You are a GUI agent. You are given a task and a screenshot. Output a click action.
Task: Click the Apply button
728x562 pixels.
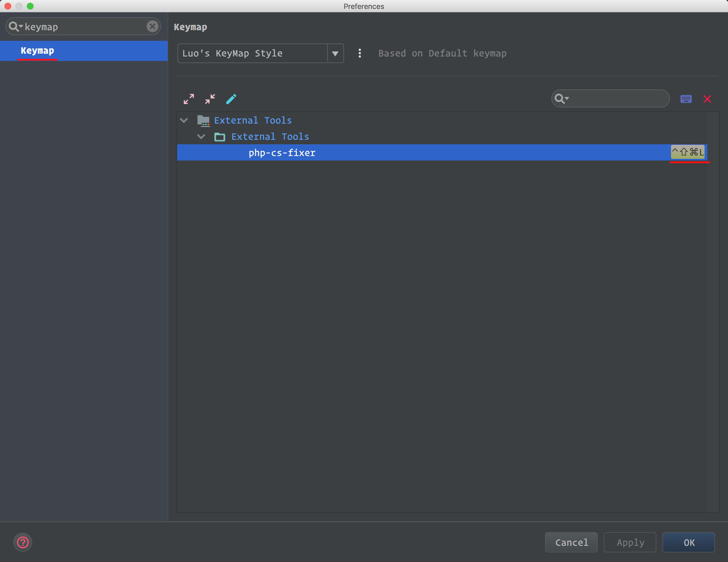point(630,542)
